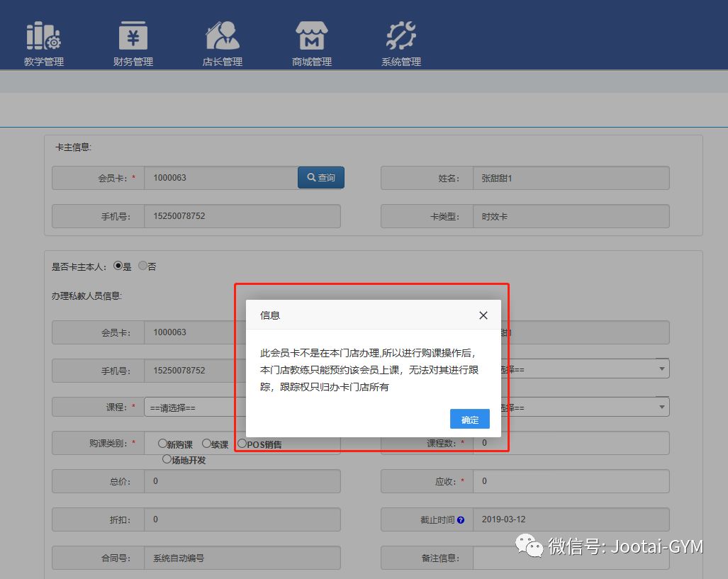The height and width of the screenshot is (579, 728).
Task: Click the 卡主信息 section heading
Action: tap(73, 147)
